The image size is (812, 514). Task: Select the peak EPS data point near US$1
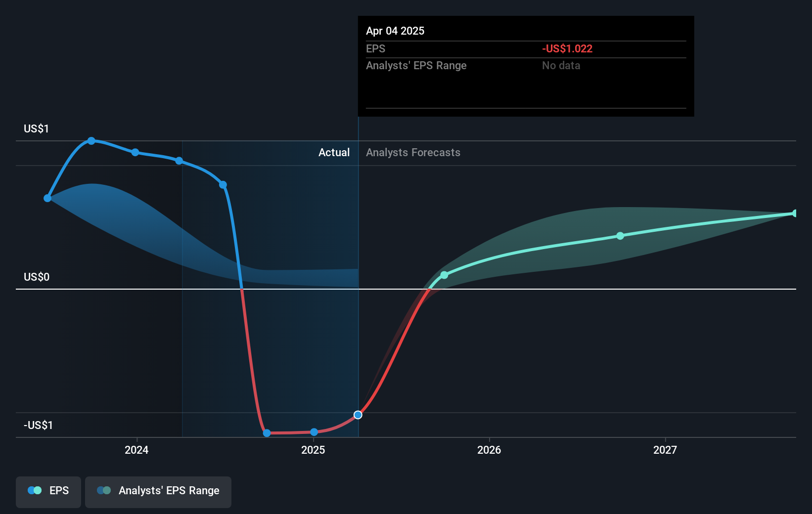[91, 141]
